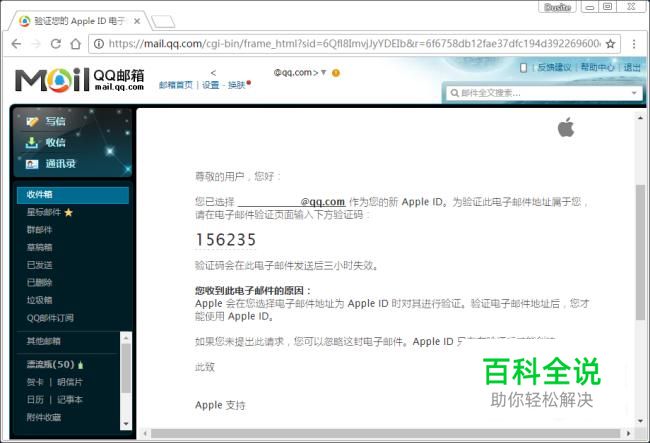Open Chrome three-dot menu

[633, 44]
